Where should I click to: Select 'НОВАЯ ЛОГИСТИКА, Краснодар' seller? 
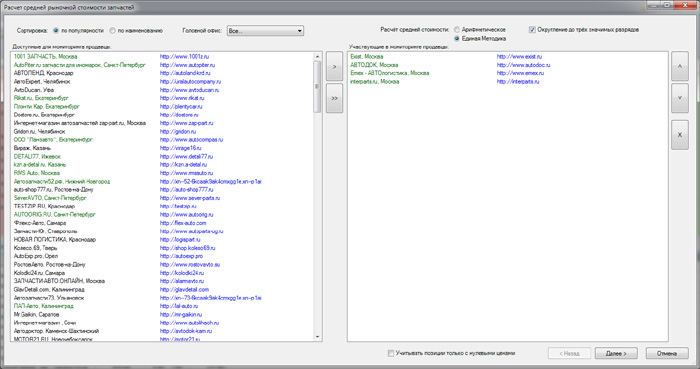54,240
